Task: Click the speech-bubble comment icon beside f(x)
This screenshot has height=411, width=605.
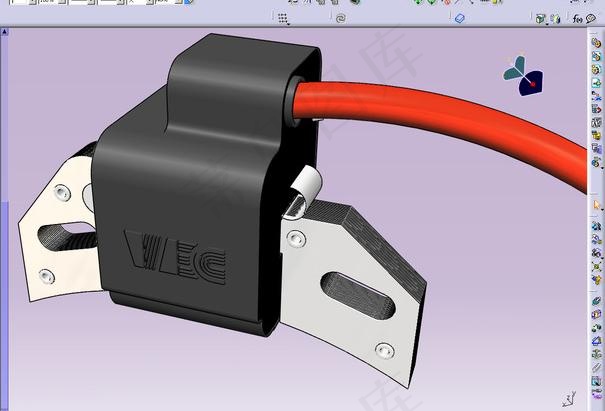Action: point(591,18)
